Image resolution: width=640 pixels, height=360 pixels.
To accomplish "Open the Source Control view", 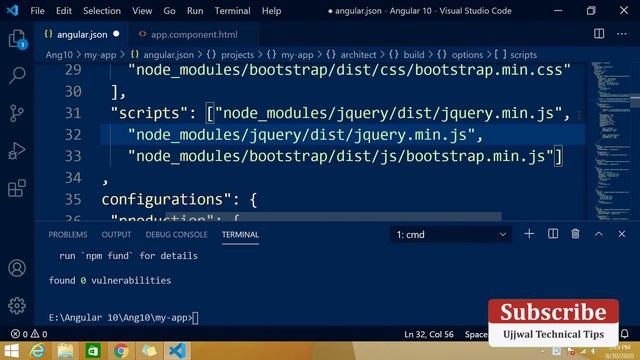I will click(17, 113).
